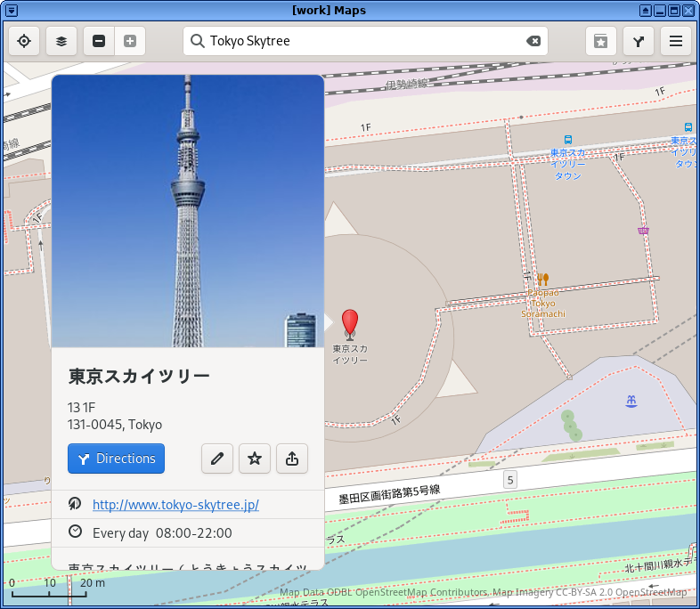Open the tokyo-skytree.jp website link

(x=175, y=505)
